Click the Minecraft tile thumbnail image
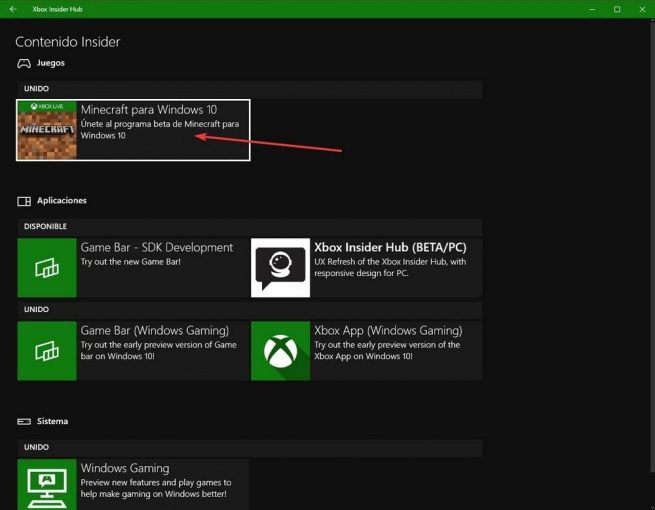The height and width of the screenshot is (510, 655). (x=47, y=130)
